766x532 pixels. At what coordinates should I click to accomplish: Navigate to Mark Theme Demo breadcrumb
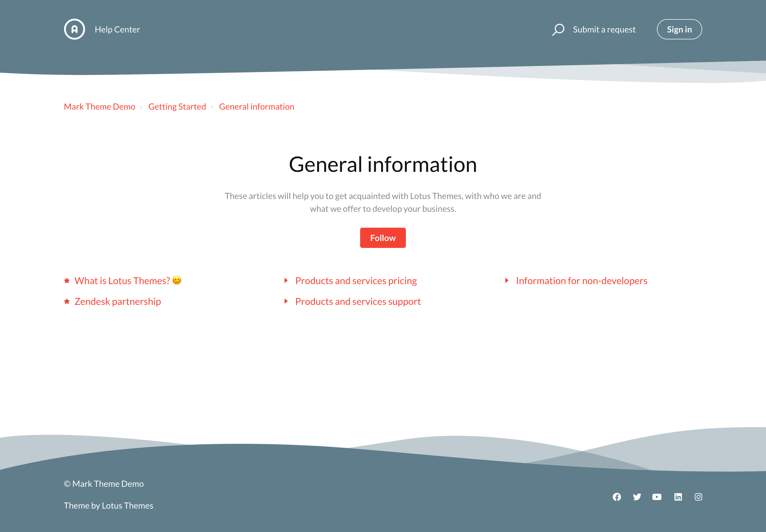[99, 107]
